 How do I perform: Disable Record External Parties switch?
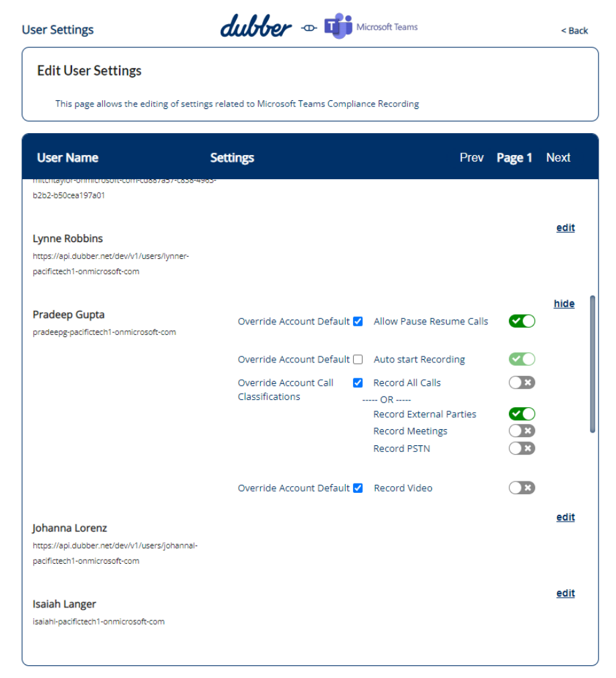tap(522, 414)
